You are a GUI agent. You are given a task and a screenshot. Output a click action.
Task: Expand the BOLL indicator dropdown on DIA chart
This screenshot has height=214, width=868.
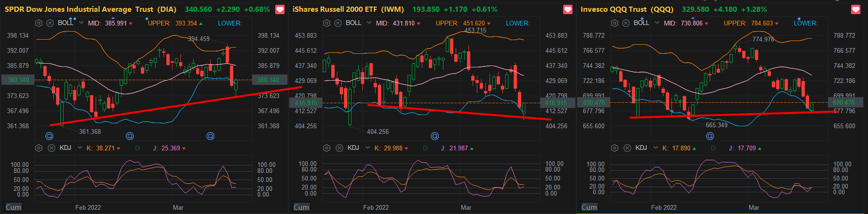[81, 23]
